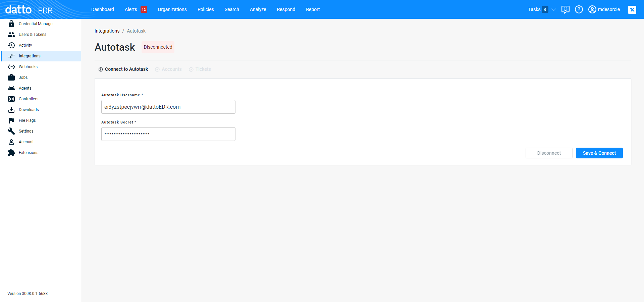Select the Accounts step tab

[x=168, y=69]
